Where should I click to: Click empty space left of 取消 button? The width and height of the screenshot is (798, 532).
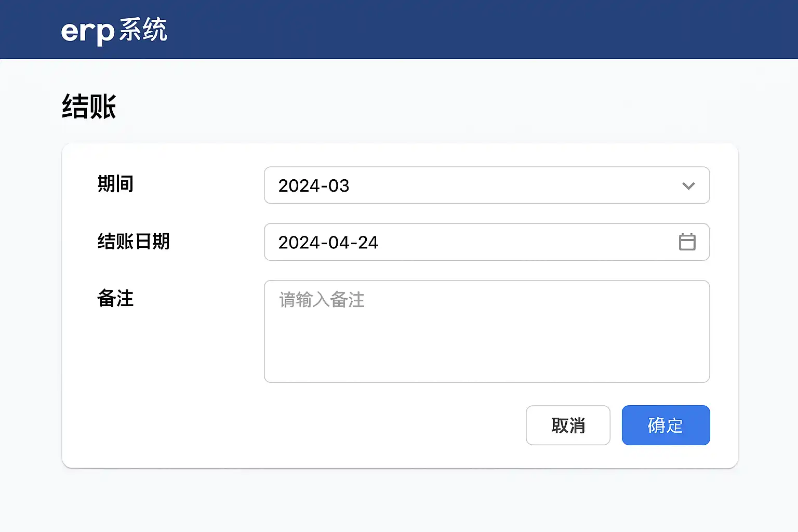[x=364, y=425]
